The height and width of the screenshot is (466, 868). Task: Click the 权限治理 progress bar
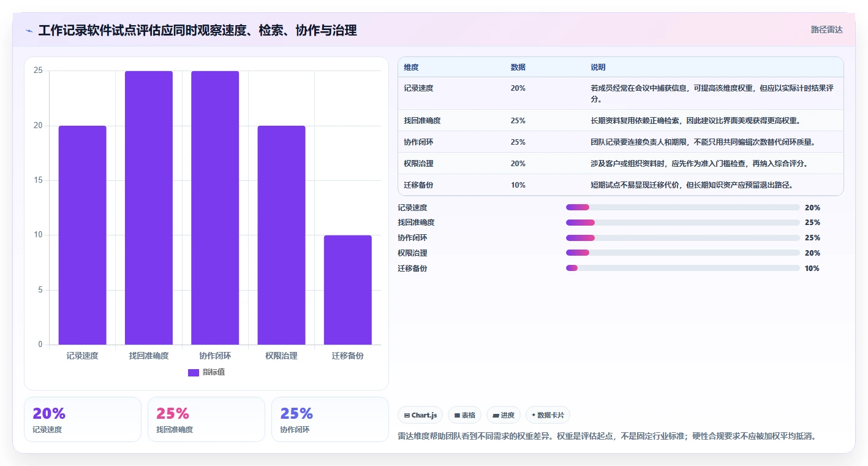[683, 253]
